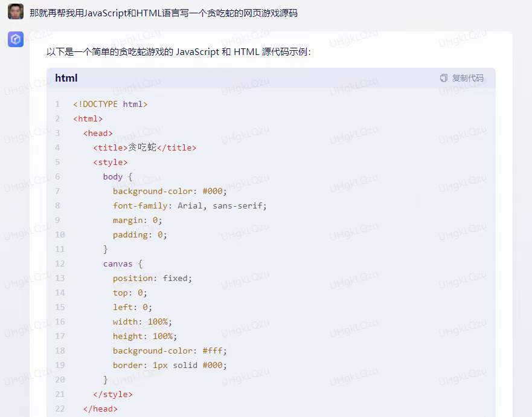
Task: Click the 'body {' selector line
Action: click(118, 177)
